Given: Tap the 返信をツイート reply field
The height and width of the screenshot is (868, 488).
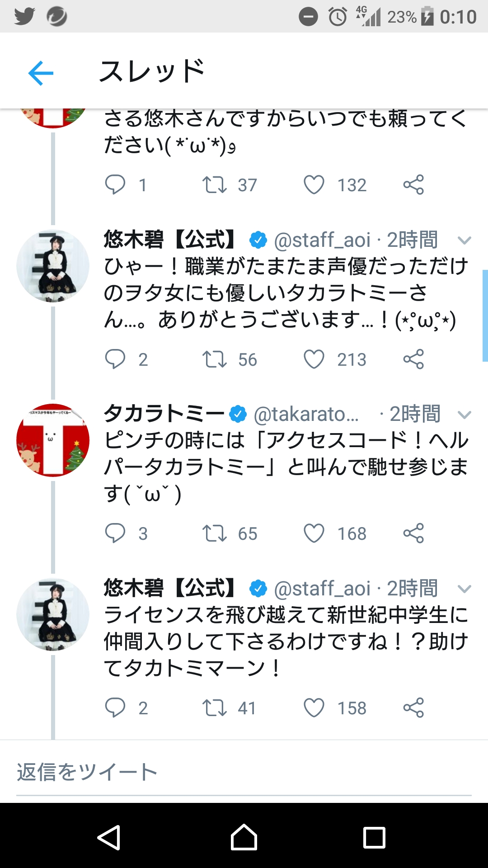Looking at the screenshot, I should pyautogui.click(x=244, y=772).
